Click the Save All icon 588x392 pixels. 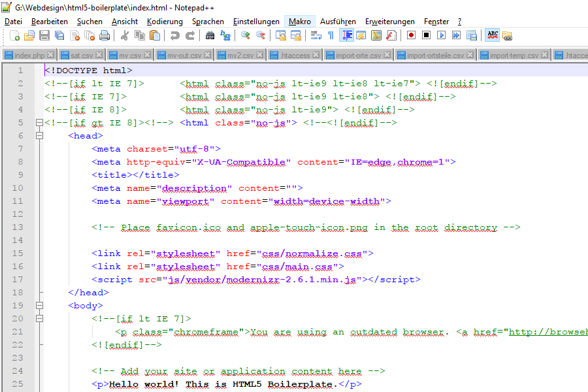pos(59,36)
